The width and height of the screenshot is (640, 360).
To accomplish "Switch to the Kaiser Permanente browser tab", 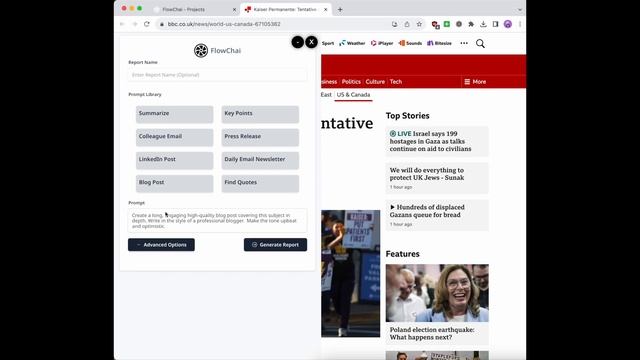I will coord(285,9).
